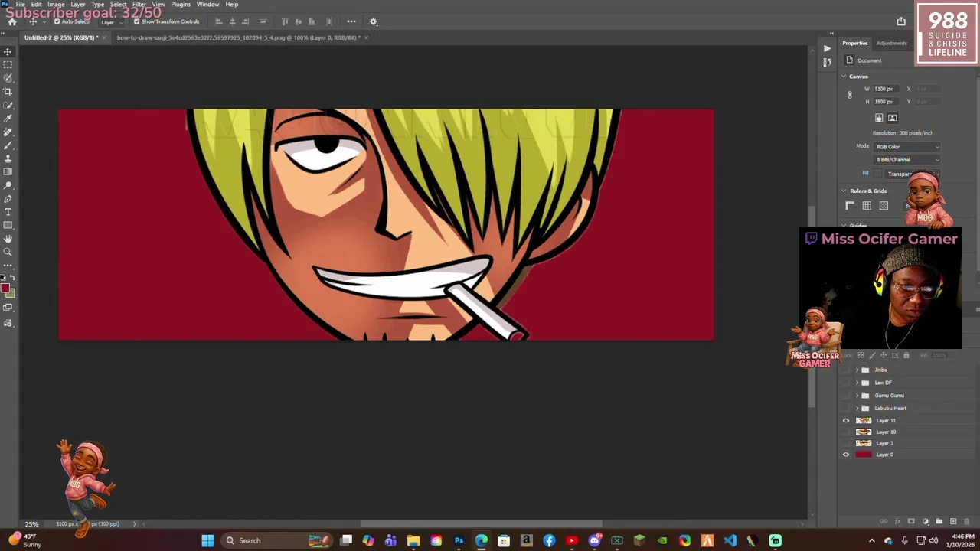Screen dimensions: 980x551
Task: Open the 8 Bits/Channel dropdown
Action: pyautogui.click(x=907, y=160)
